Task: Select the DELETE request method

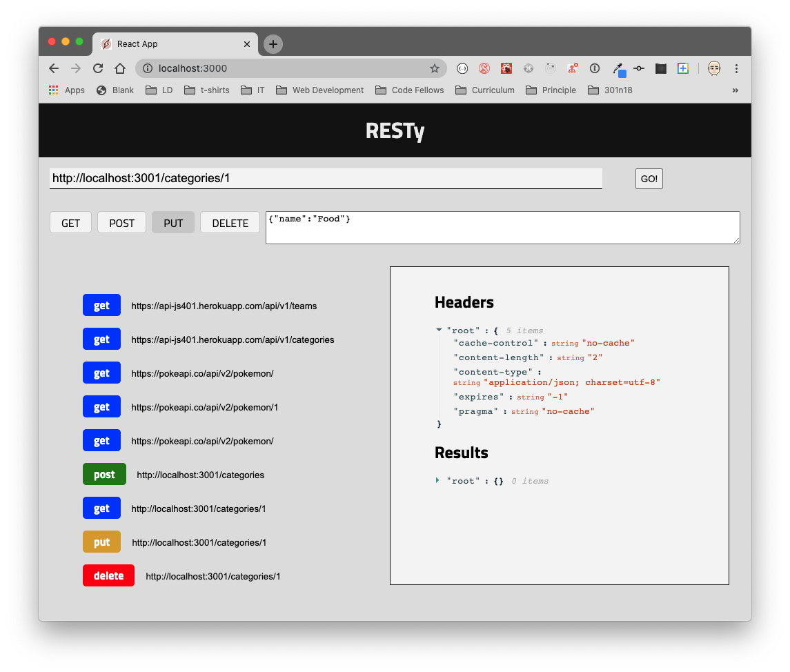Action: (230, 222)
